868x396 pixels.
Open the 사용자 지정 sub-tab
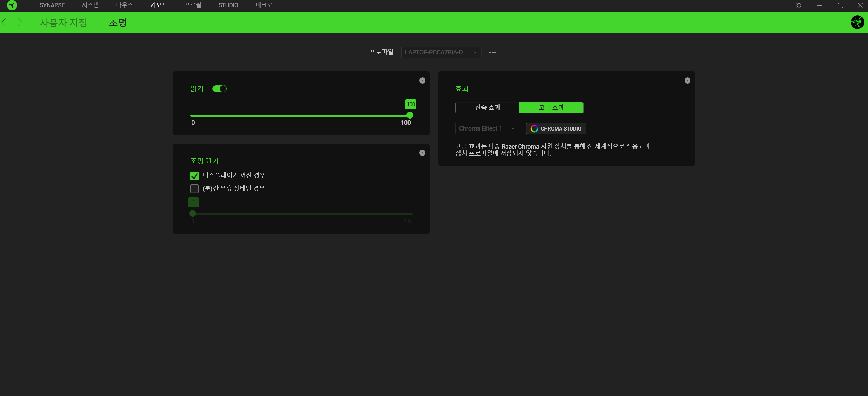[x=64, y=23]
